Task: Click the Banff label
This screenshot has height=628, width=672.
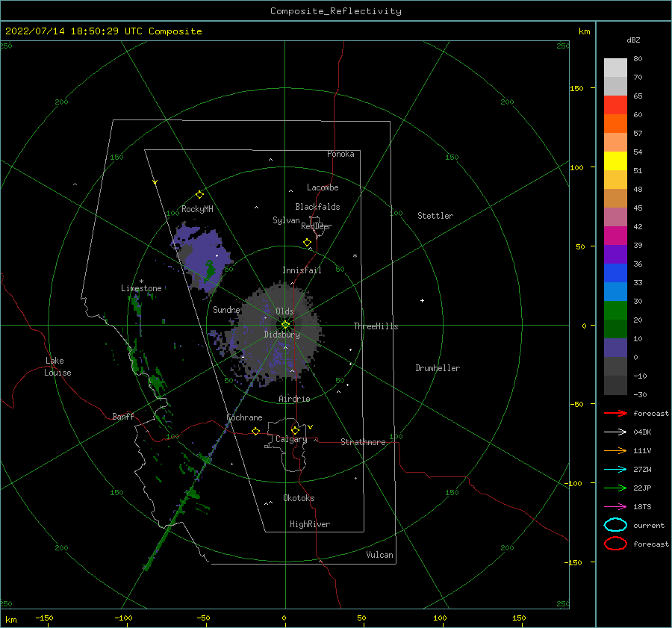Action: point(123,417)
